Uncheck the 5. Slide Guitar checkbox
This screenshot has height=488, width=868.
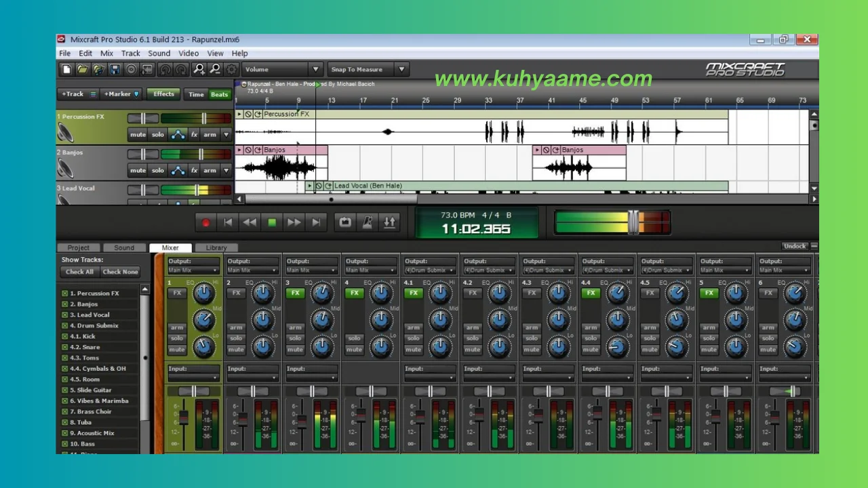tap(65, 390)
